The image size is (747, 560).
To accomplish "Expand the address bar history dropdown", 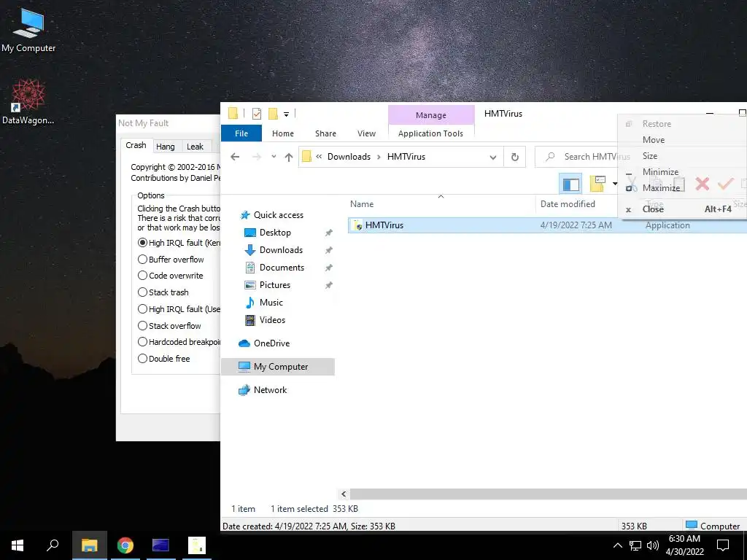I will coord(493,157).
